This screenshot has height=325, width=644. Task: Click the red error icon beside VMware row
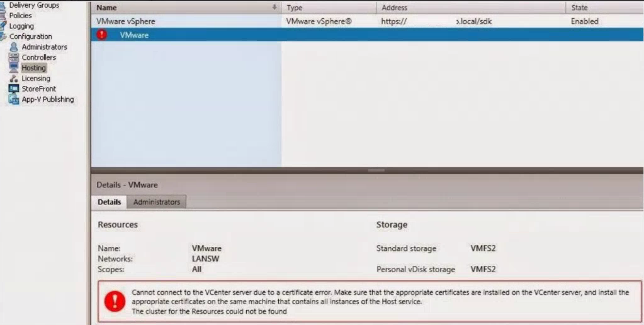(102, 35)
